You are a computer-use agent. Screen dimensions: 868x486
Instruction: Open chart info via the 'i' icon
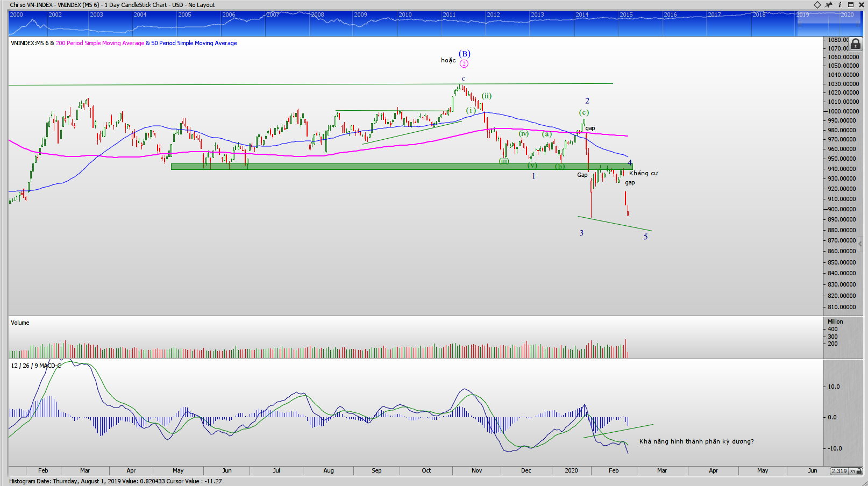839,5
